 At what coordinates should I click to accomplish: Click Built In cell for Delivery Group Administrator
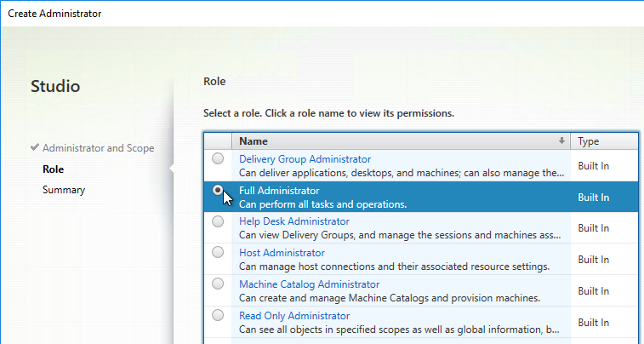click(594, 166)
